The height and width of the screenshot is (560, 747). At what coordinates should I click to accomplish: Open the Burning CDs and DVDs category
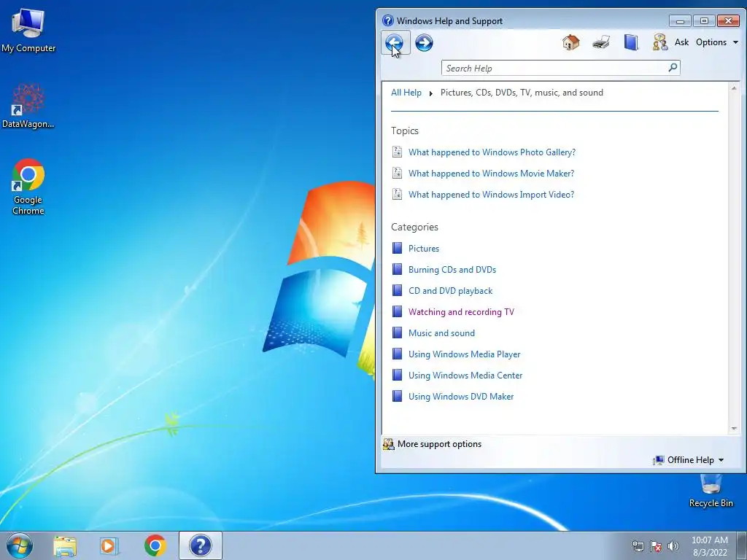click(452, 270)
